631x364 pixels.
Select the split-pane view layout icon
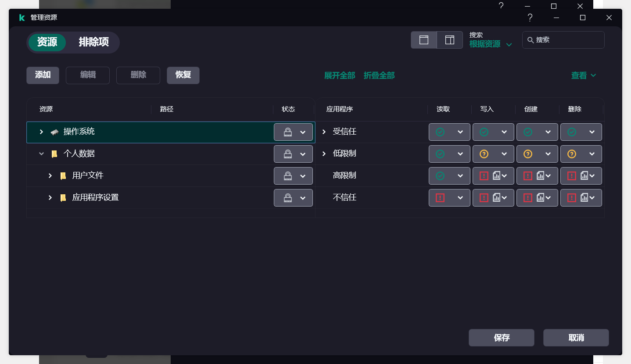coord(450,39)
